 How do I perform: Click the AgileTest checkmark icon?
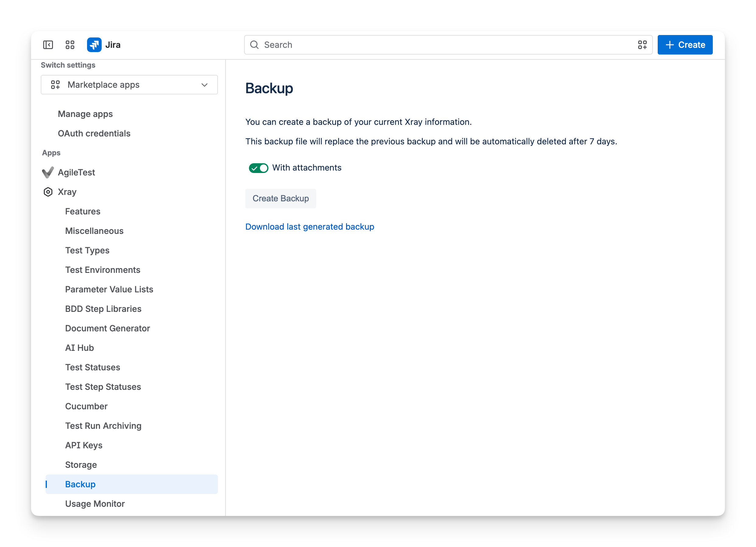coord(48,172)
